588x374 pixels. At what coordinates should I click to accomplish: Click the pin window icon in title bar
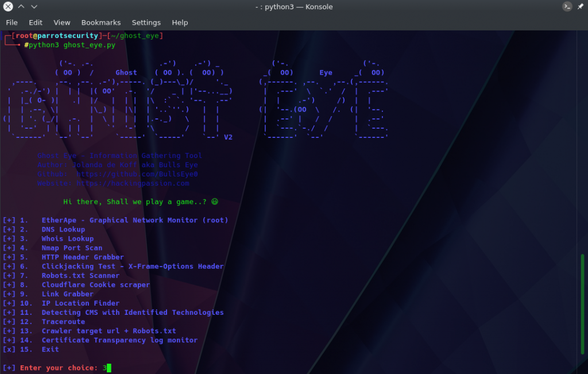tap(581, 6)
